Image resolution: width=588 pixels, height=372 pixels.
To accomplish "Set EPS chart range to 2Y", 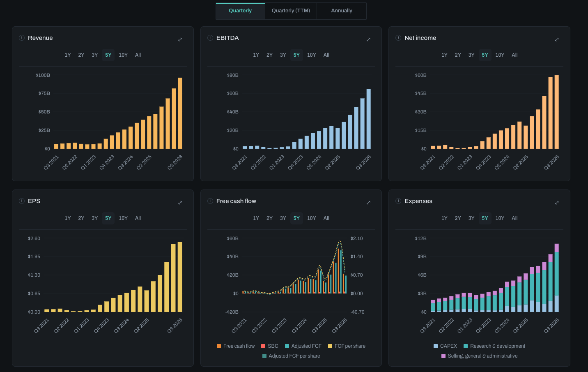I will click(81, 218).
